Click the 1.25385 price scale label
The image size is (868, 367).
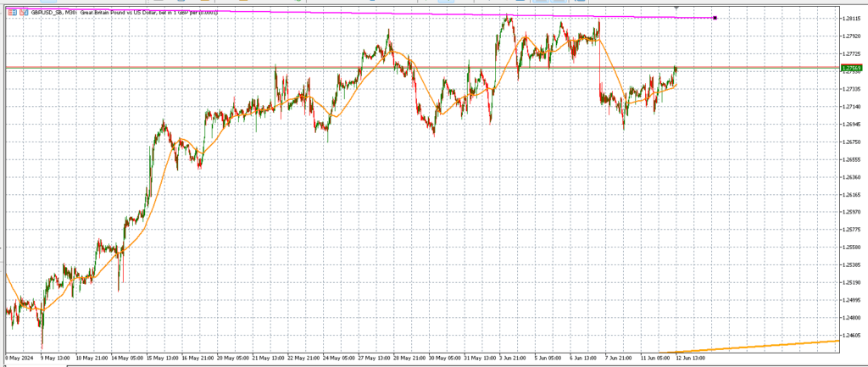point(851,264)
